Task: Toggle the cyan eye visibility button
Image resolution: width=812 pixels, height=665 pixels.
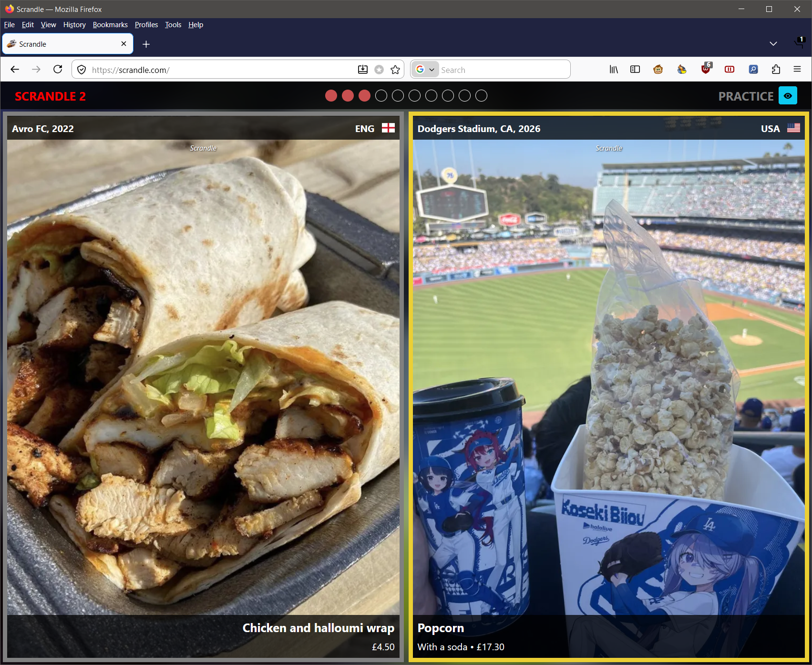Action: tap(788, 96)
